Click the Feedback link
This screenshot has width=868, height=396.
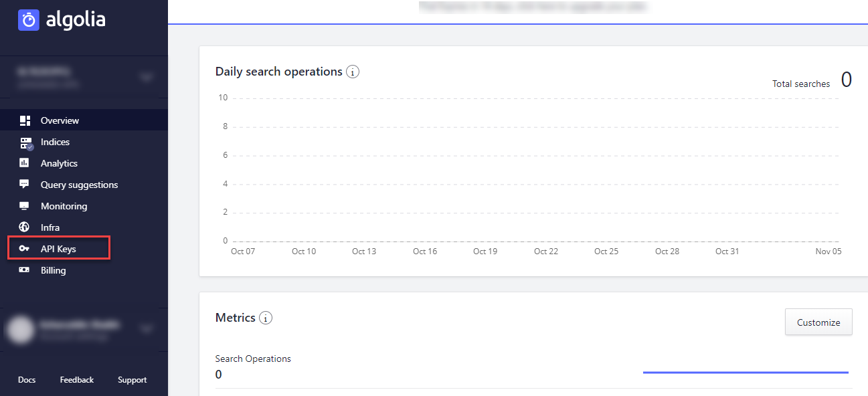click(76, 379)
